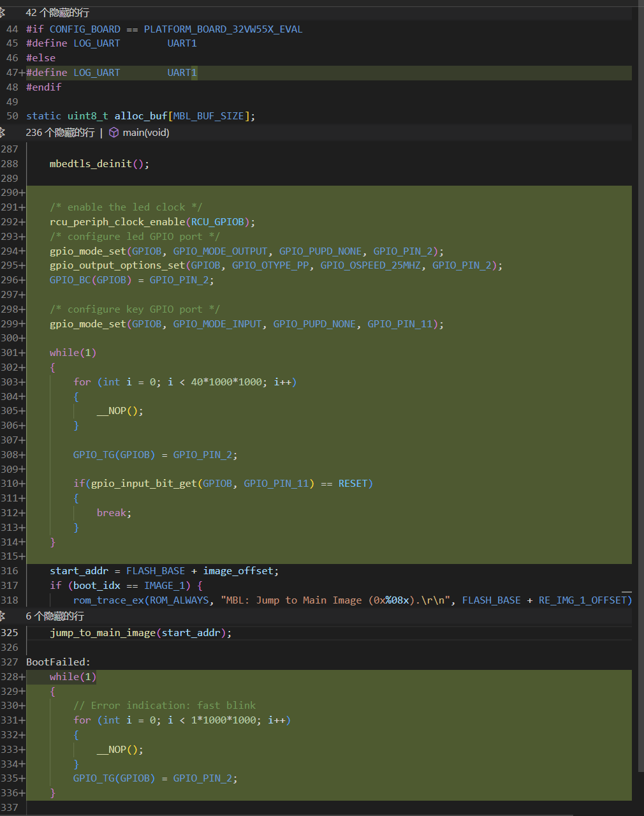Click PLATFORM_BOARD_32VW55X_EVAL macro on line 44
The image size is (644, 816).
223,29
